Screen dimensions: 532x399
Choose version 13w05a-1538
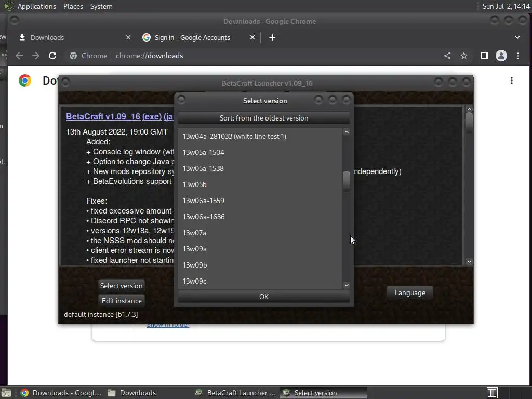[260, 168]
